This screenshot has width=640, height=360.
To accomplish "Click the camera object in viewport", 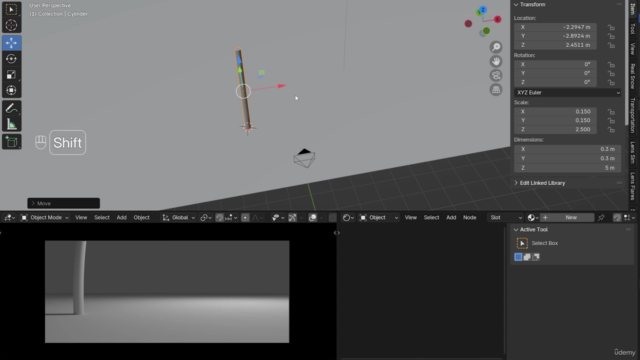I will click(304, 158).
